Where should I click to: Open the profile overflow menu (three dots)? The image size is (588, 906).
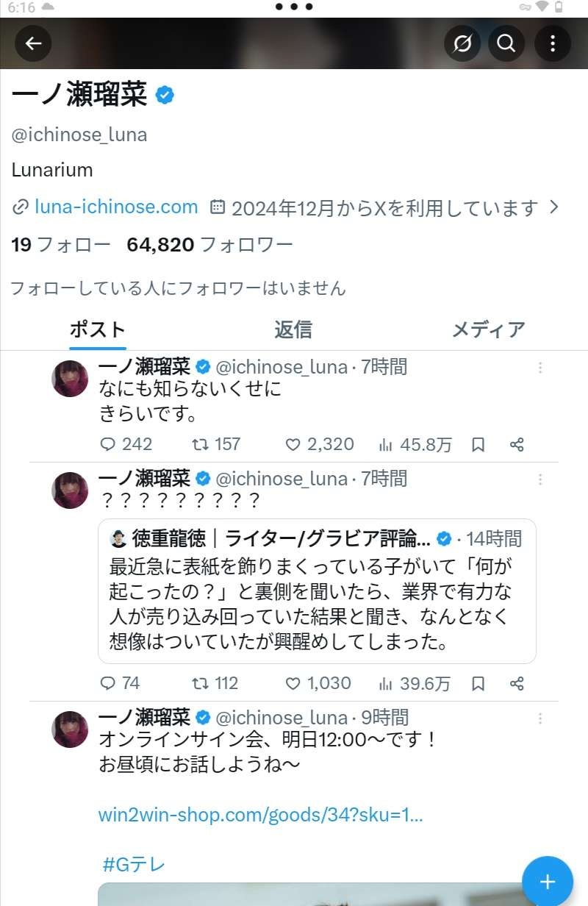(x=553, y=43)
